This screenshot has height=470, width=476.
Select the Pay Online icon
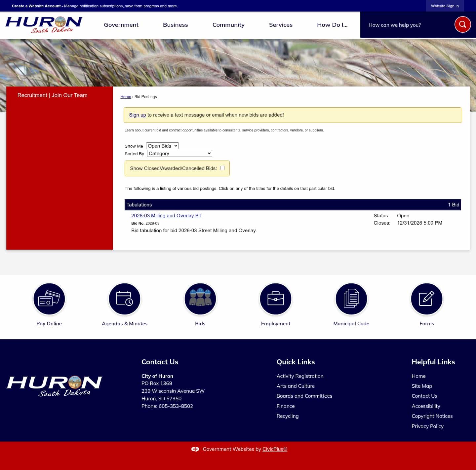[49, 299]
